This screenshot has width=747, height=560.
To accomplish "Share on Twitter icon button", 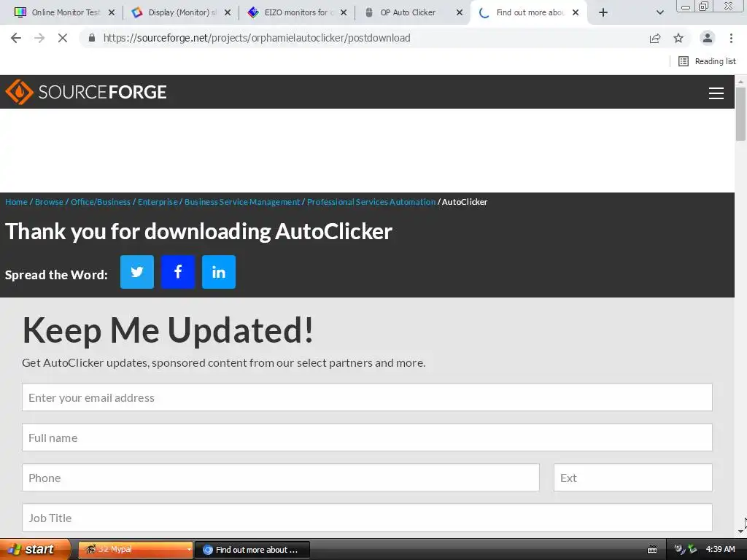I will coord(137,272).
